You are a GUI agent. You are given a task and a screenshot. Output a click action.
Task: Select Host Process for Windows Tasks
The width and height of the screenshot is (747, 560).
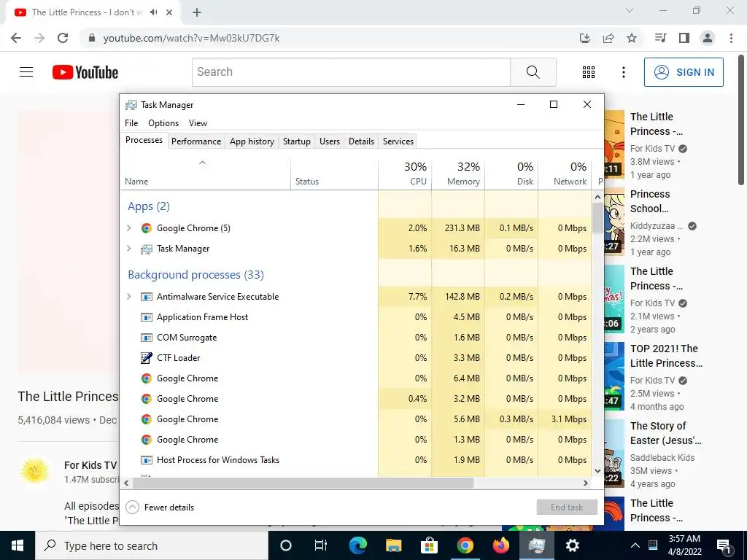point(355,460)
